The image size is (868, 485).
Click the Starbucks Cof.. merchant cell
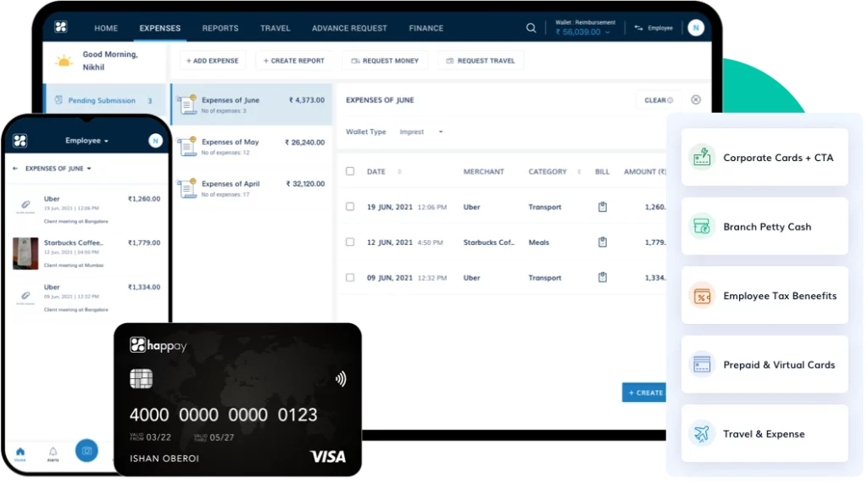click(x=489, y=242)
